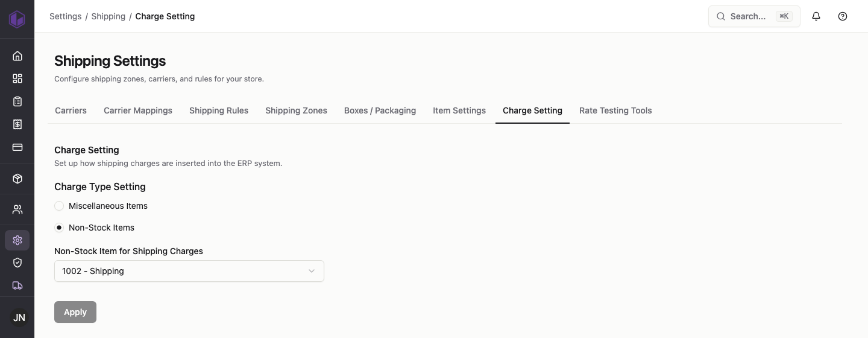The width and height of the screenshot is (868, 338).
Task: Switch to the Boxes / Packaging tab
Action: click(x=380, y=110)
